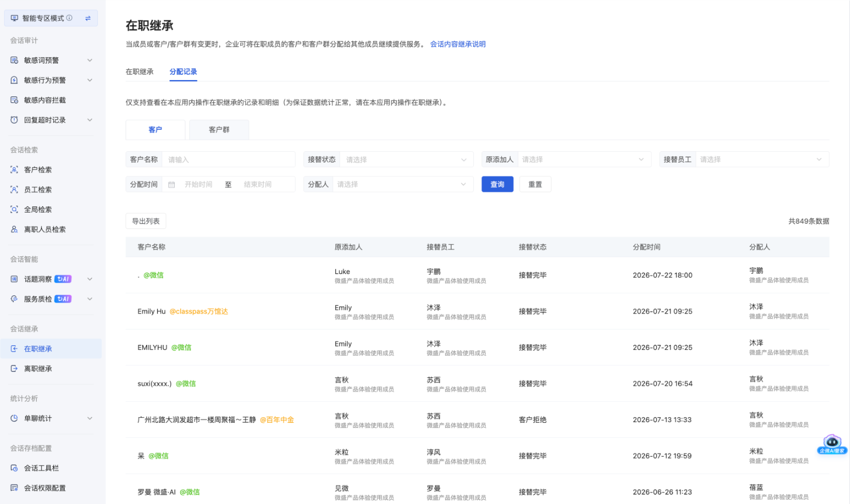Expand the 回复超时记录 chevron
Screen dimensions: 850x504
90,120
